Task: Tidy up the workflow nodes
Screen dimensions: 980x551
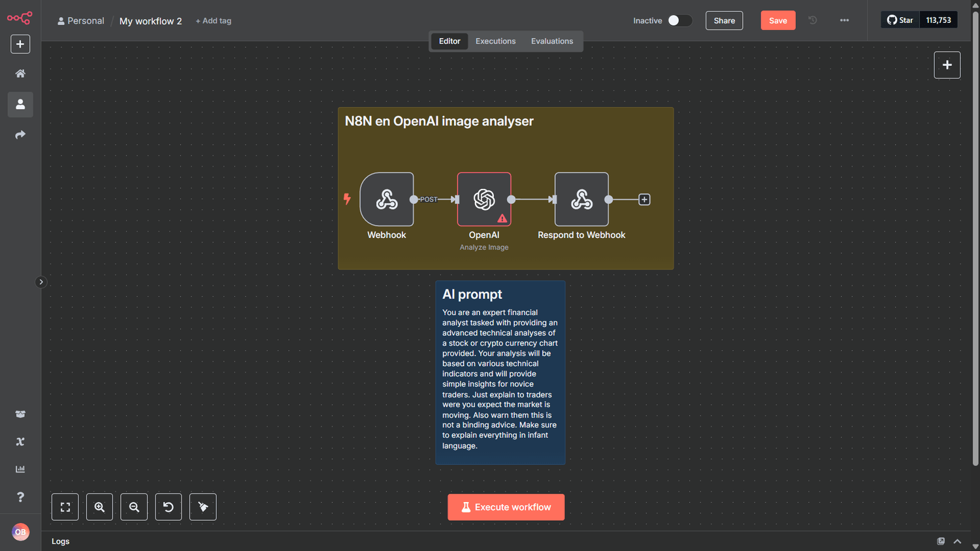Action: point(203,507)
